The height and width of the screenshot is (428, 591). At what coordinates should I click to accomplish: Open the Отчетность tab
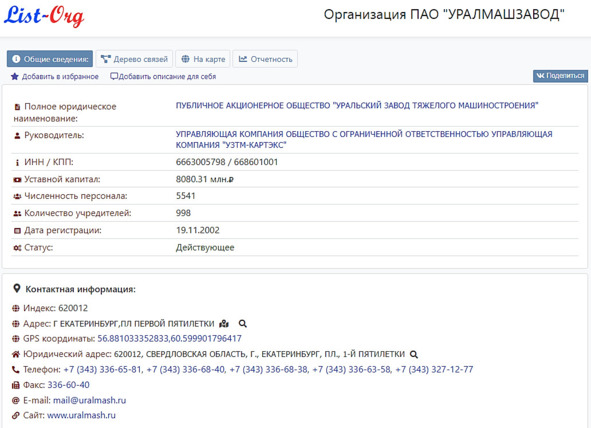265,59
